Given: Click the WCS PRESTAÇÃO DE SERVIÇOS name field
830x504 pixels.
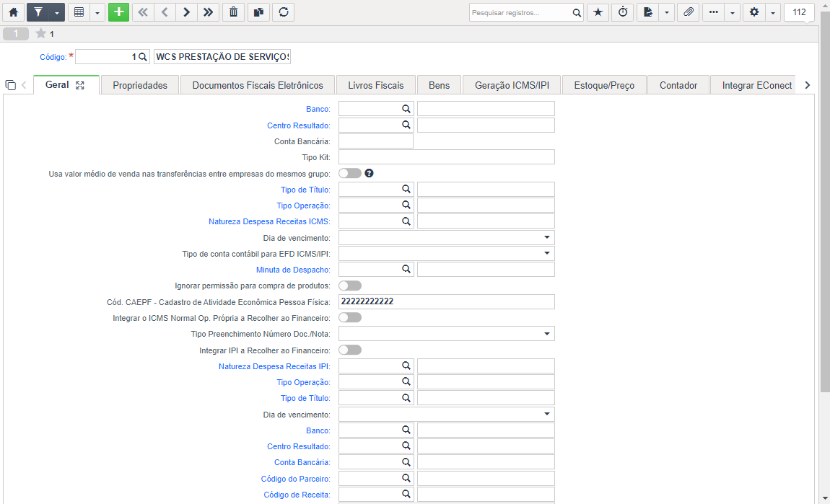Looking at the screenshot, I should [x=222, y=56].
